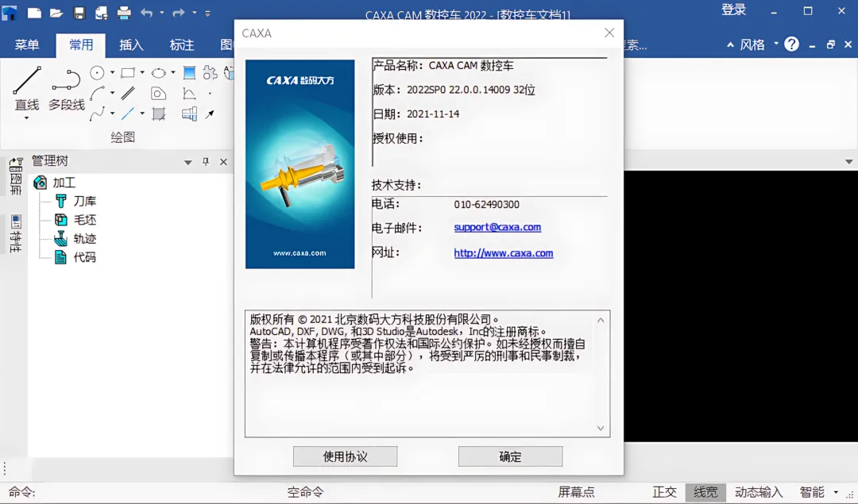Pick the spline curve tool
This screenshot has width=858, height=504.
(x=97, y=113)
